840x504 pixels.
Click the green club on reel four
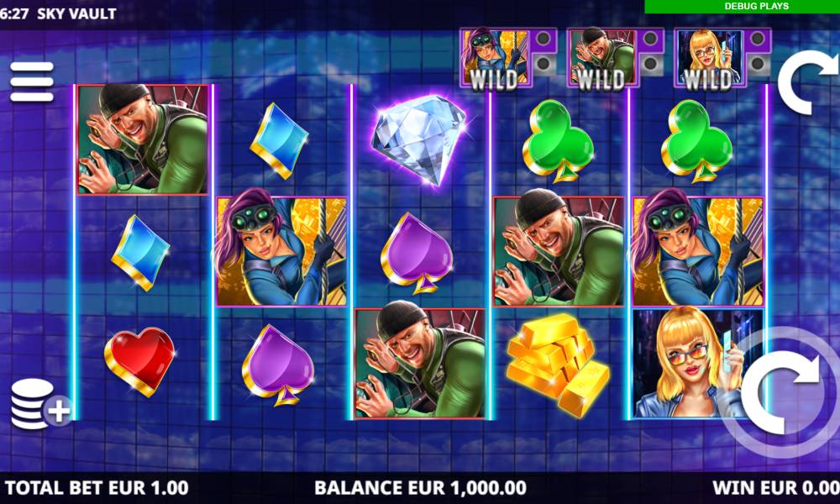(x=558, y=141)
